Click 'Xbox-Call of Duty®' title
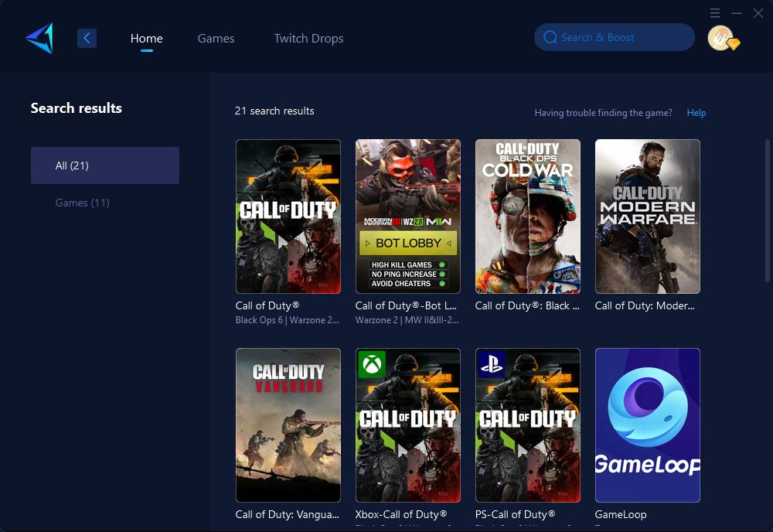 click(401, 514)
